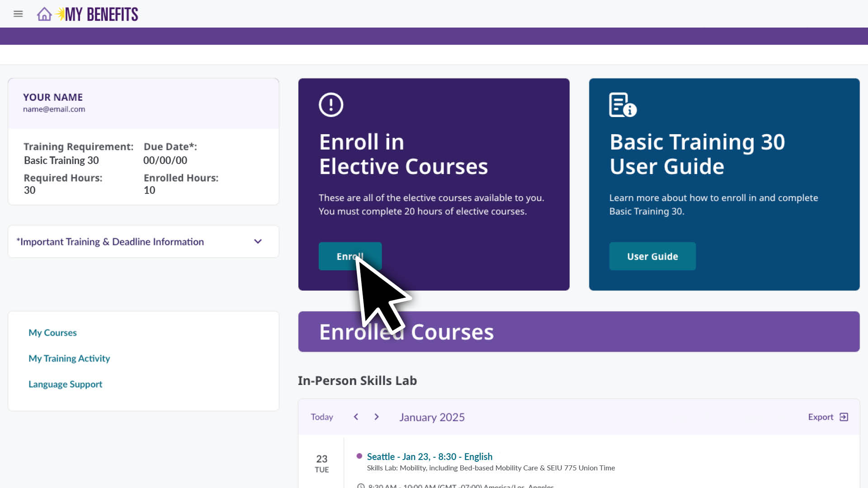This screenshot has height=488, width=868.
Task: Click the My Benefits logo
Action: [x=100, y=14]
